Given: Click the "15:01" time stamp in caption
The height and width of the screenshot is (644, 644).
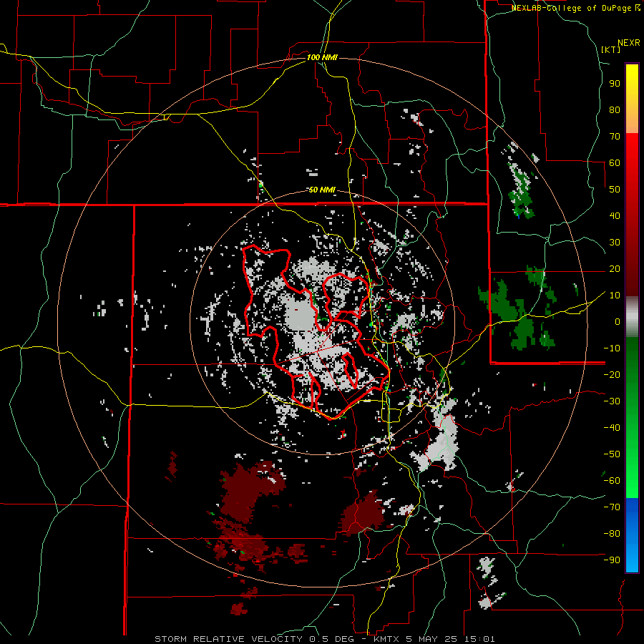Looking at the screenshot, I should [479, 639].
